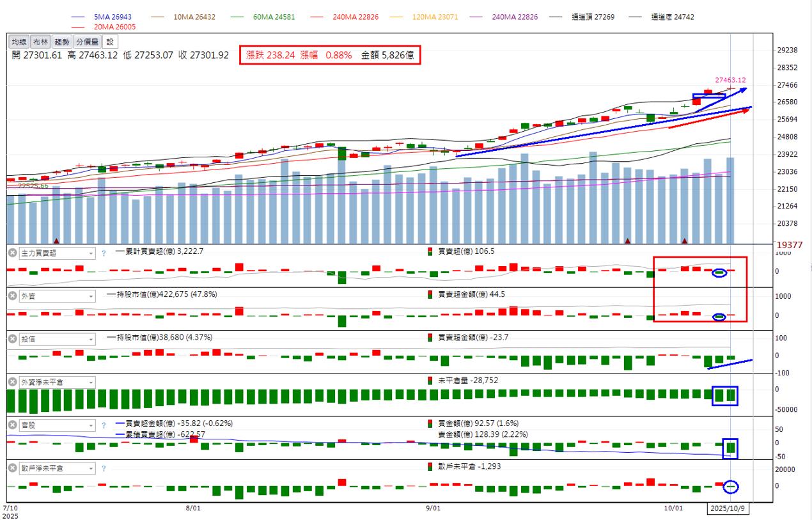Open help icon next to 主力買賣超
812x520 pixels.
click(104, 253)
